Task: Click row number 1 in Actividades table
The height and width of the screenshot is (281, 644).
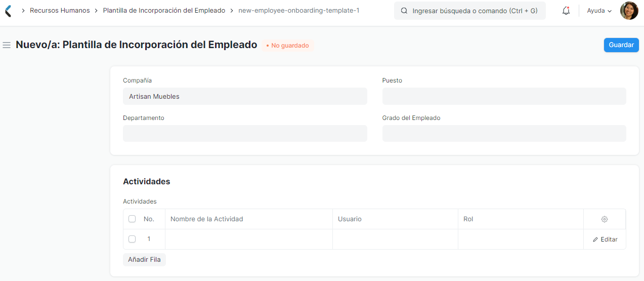Action: coord(149,239)
